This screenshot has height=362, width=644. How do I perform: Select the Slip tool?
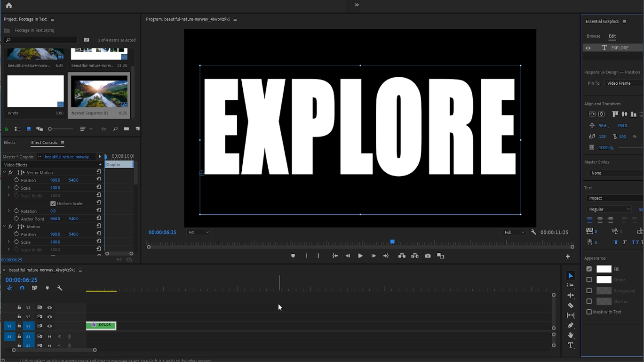(571, 315)
